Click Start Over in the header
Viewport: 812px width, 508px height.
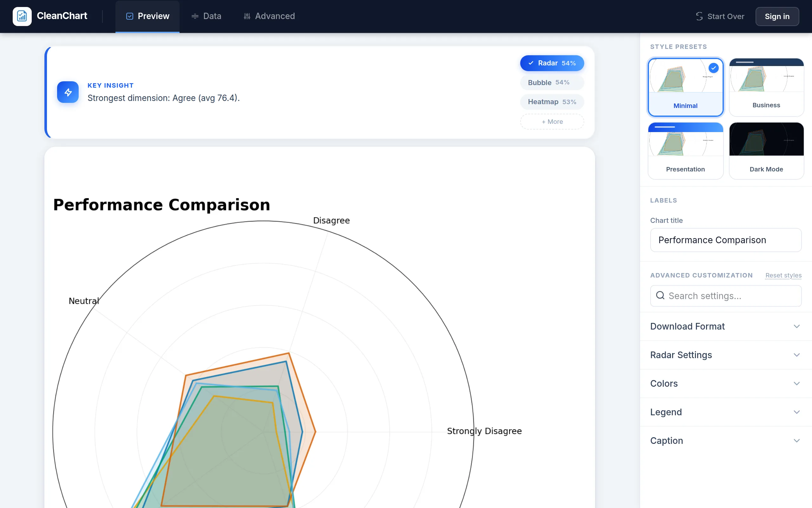click(x=720, y=16)
